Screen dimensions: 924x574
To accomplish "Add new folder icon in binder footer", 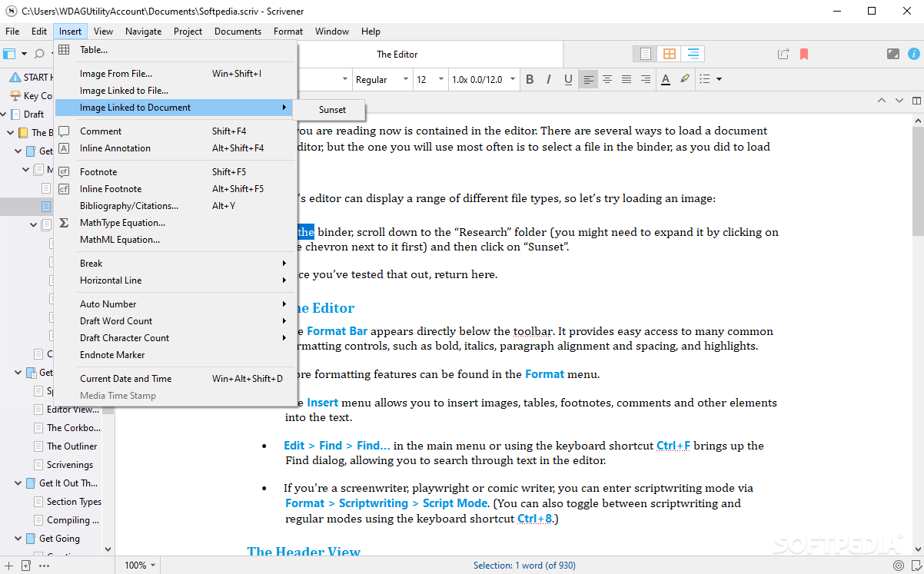I will (x=25, y=566).
